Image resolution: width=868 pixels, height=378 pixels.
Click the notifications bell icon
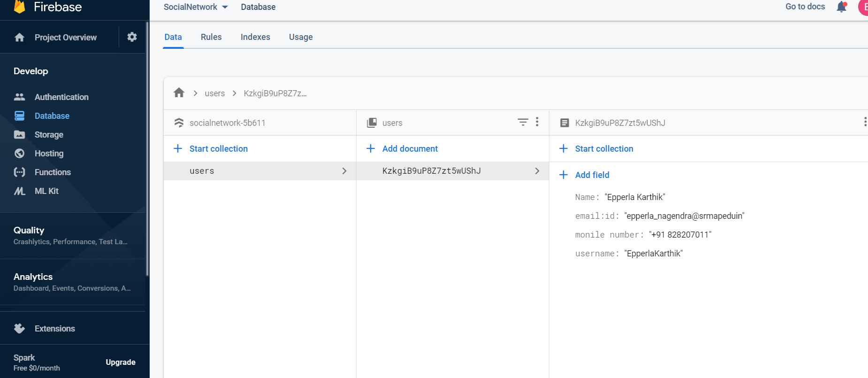842,7
